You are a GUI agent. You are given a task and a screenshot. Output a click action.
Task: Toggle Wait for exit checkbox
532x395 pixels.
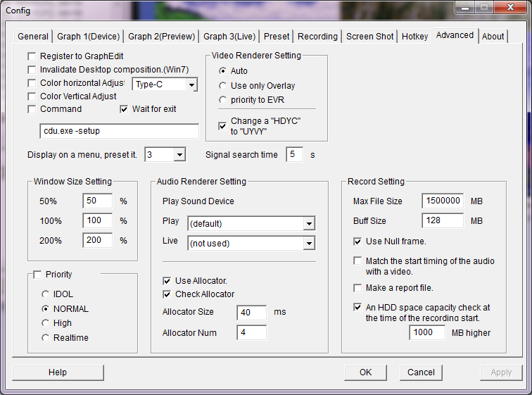pyautogui.click(x=125, y=110)
